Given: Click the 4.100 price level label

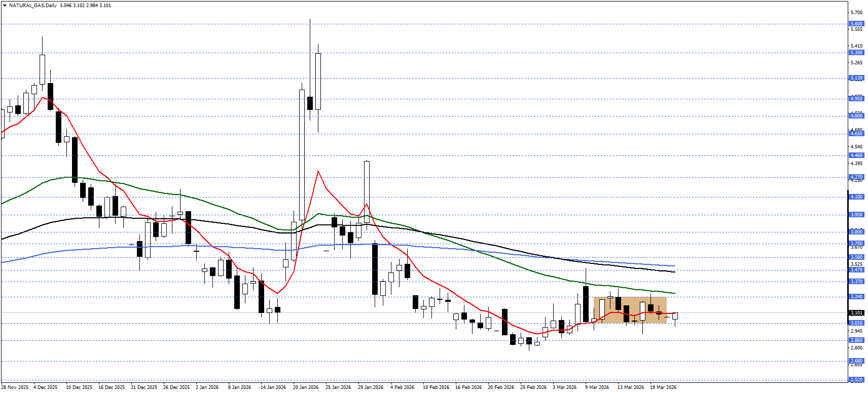Looking at the screenshot, I should (x=856, y=197).
